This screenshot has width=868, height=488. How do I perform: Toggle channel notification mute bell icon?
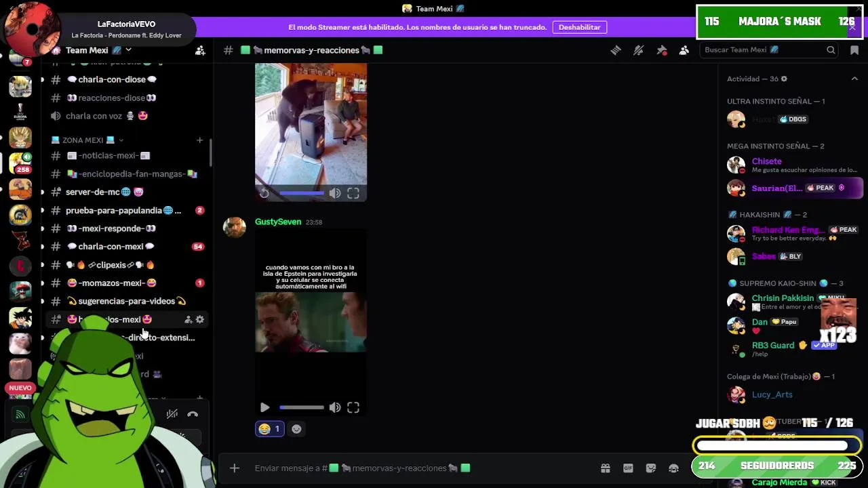638,50
